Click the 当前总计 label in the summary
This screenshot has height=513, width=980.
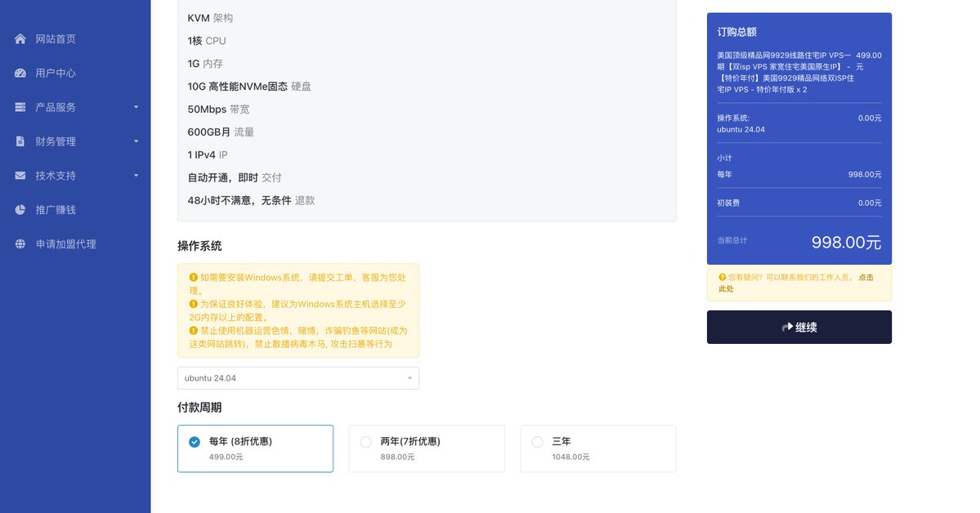pyautogui.click(x=732, y=240)
